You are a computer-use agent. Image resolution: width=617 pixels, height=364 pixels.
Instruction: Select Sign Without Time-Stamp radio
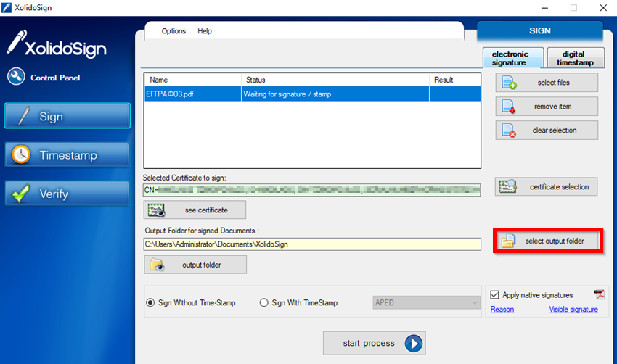pos(150,302)
